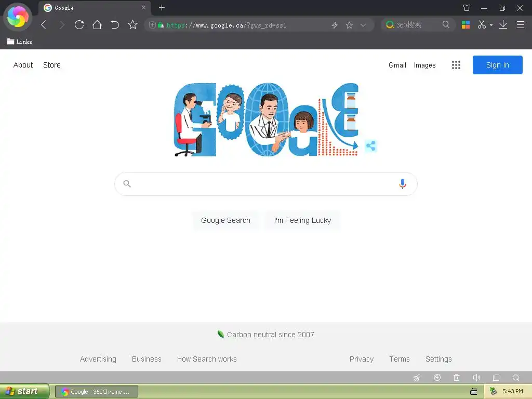Image resolution: width=532 pixels, height=399 pixels.
Task: Click the window layers status bar icon
Action: pyautogui.click(x=496, y=378)
